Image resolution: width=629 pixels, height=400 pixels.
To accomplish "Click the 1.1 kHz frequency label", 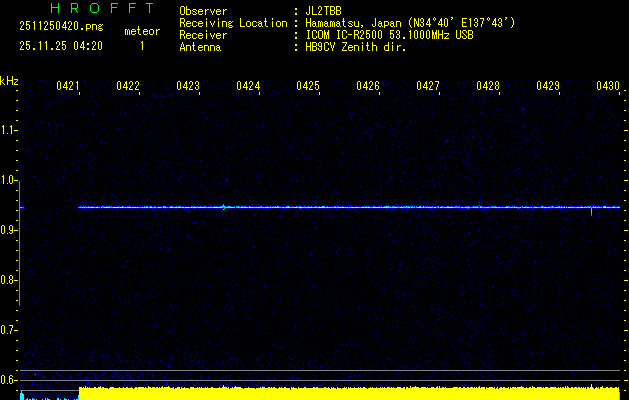I will click(x=9, y=130).
